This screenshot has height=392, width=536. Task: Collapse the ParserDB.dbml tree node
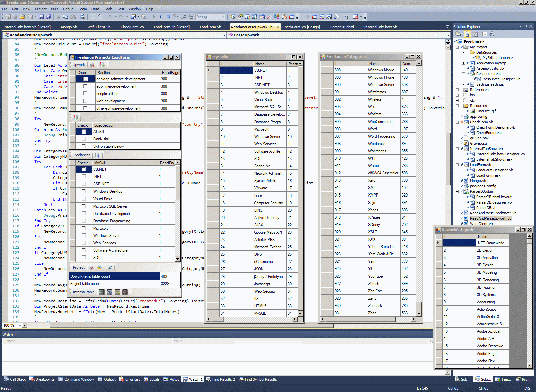click(457, 192)
